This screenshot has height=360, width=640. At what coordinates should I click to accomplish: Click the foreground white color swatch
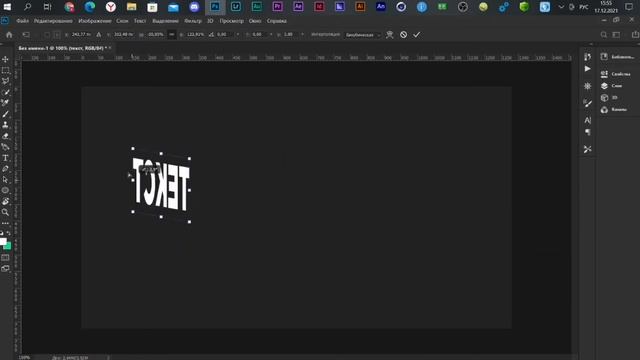[x=2, y=241]
